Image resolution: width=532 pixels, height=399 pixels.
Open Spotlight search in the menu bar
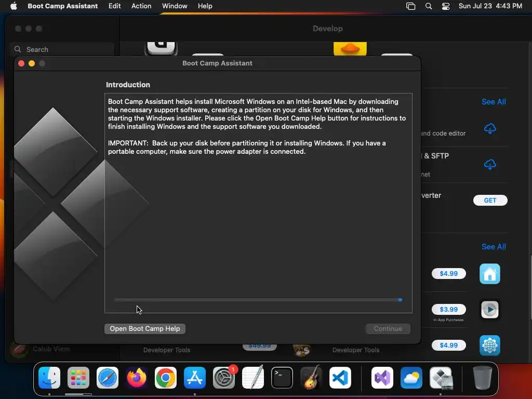[429, 6]
